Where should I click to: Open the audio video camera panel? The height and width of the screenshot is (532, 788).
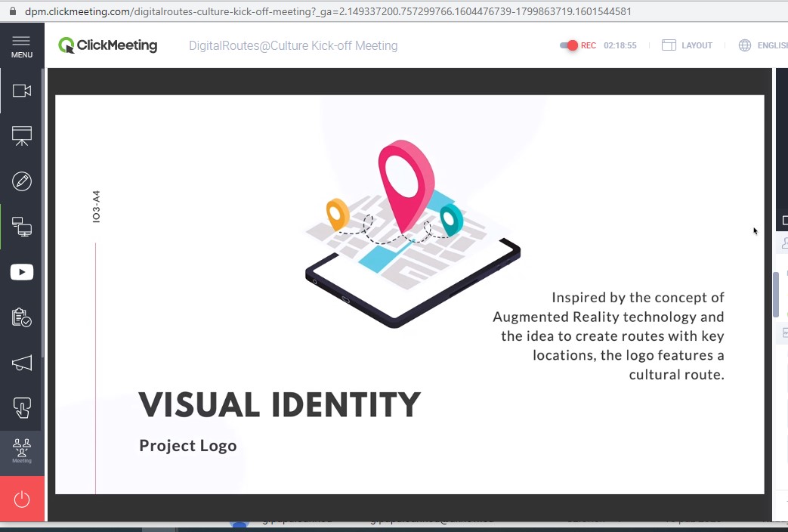(x=22, y=91)
